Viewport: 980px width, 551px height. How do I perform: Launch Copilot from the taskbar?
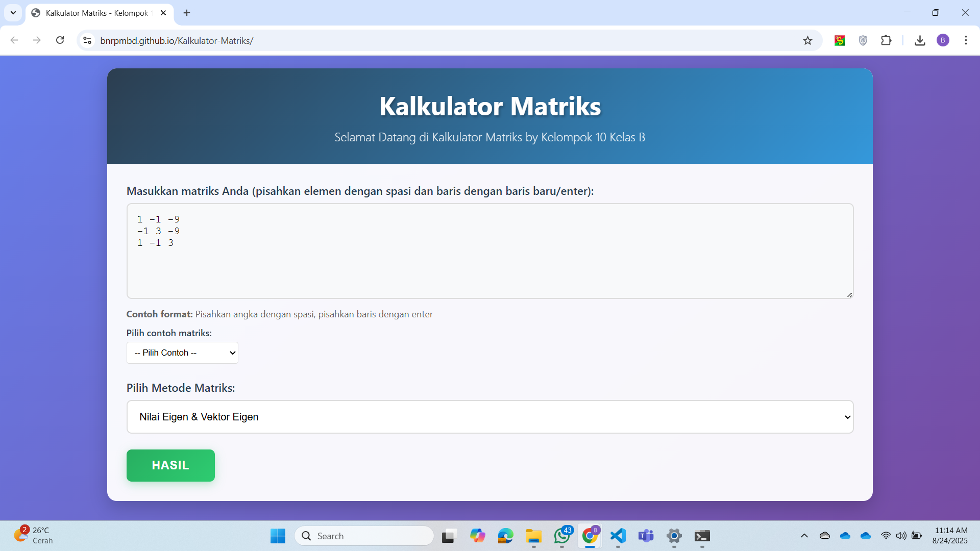477,536
